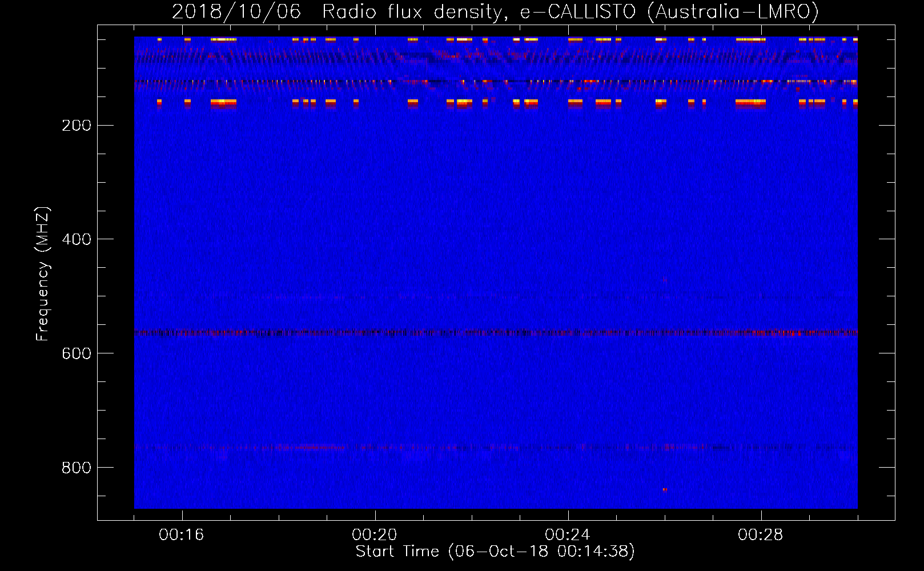Click the red interference line near 570 MHz
The image size is (924, 571).
click(496, 332)
